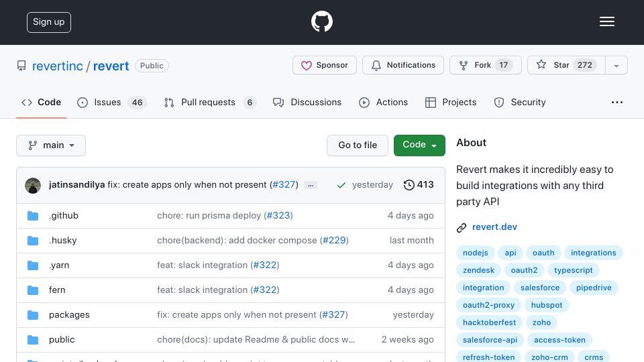Viewport: 644px width, 362px height.
Task: Select the nodejs topic tag
Action: tap(475, 253)
